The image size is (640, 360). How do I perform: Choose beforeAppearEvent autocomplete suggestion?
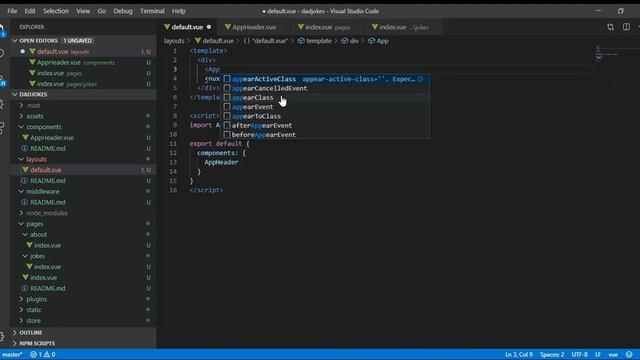[325, 135]
